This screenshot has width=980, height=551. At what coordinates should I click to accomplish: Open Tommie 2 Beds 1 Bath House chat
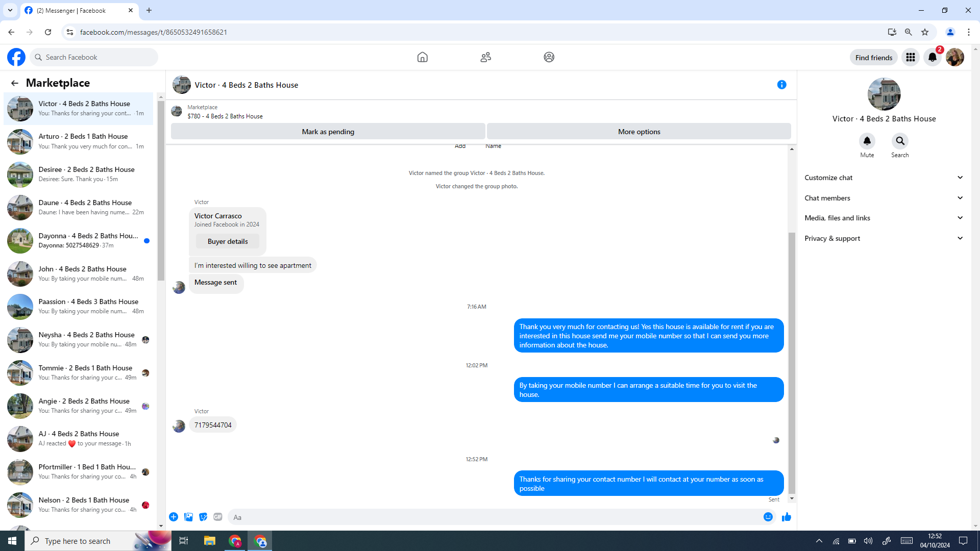[x=78, y=373]
